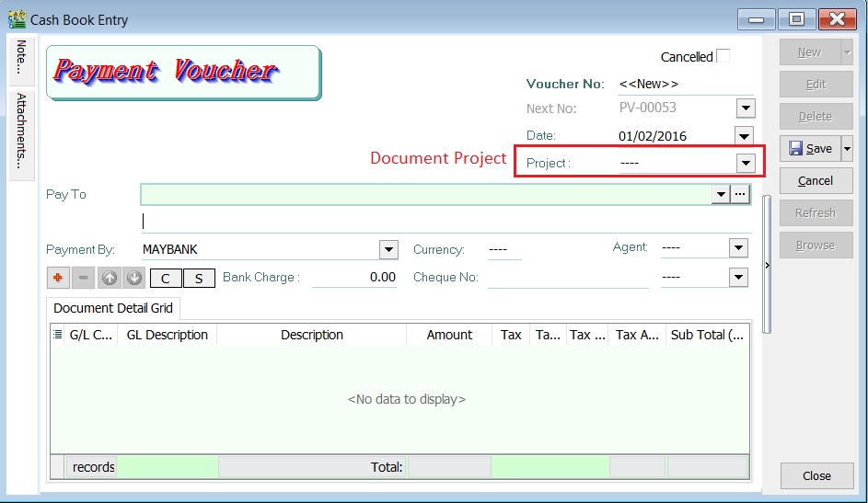The image size is (868, 503).
Task: Open the Agent dropdown list
Action: pos(738,248)
